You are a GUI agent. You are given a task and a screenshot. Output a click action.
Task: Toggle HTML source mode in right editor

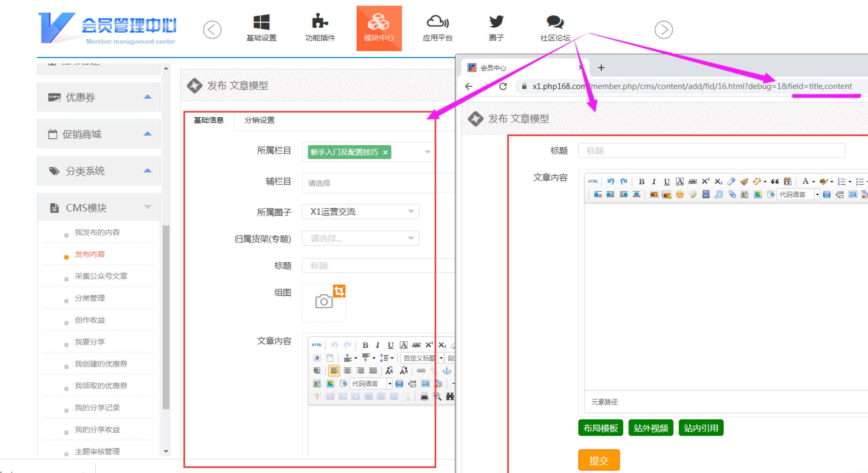[593, 181]
